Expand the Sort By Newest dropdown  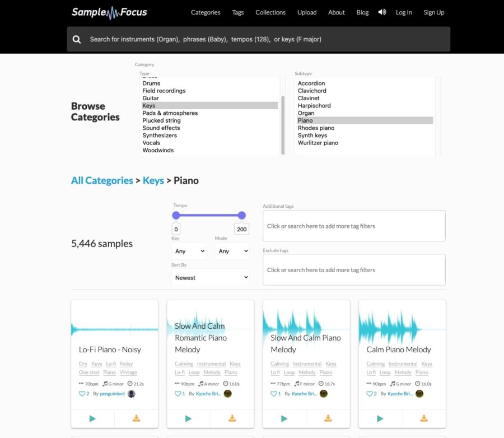210,277
